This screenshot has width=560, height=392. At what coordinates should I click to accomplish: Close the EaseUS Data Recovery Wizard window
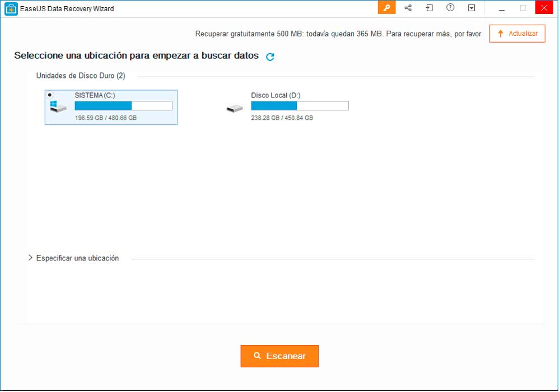tap(545, 7)
